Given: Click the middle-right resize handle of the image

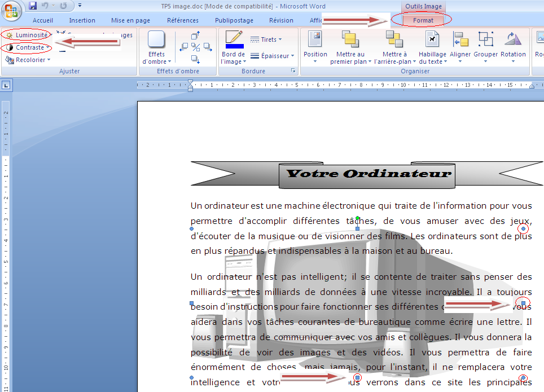Looking at the screenshot, I should (524, 303).
